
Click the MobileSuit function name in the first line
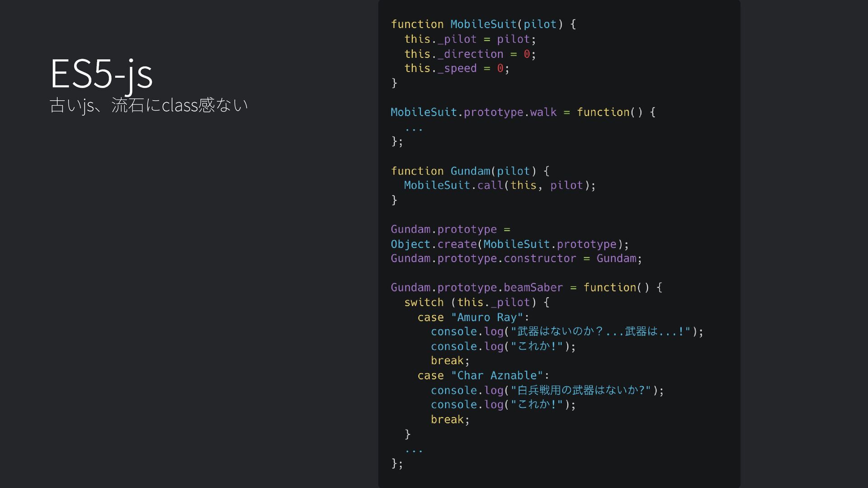[x=483, y=24]
